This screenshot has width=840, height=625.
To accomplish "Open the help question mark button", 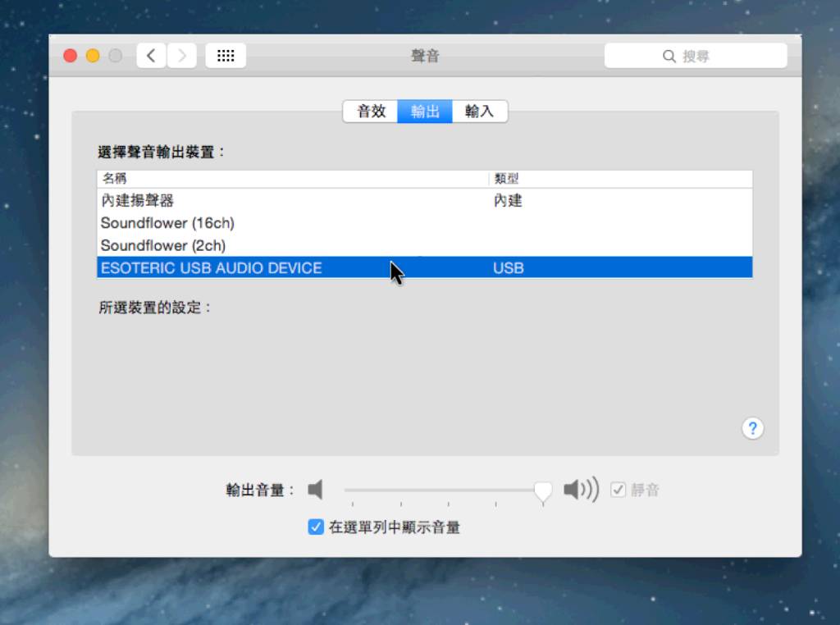I will coord(752,428).
